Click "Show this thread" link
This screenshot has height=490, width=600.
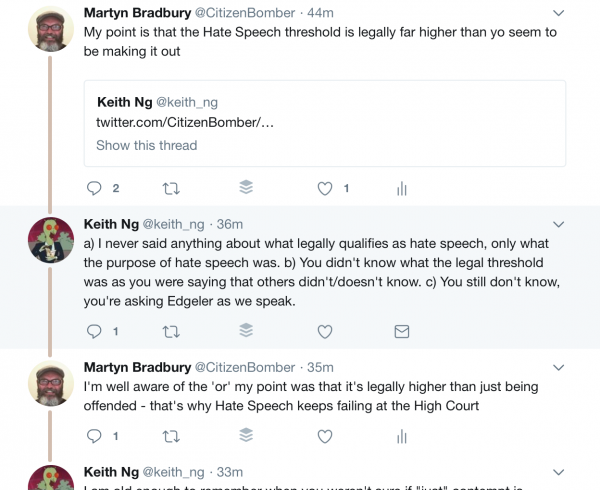point(147,145)
